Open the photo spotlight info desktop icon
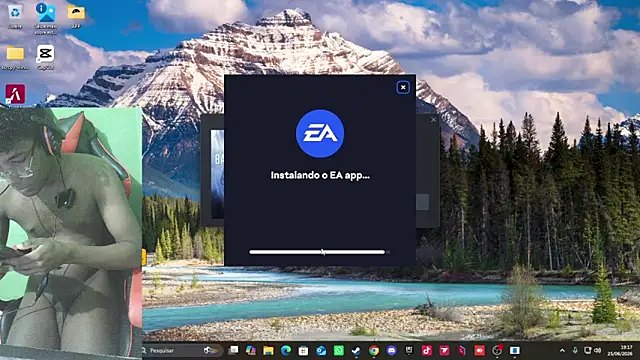Screen dimensions: 640x360 click(46, 18)
